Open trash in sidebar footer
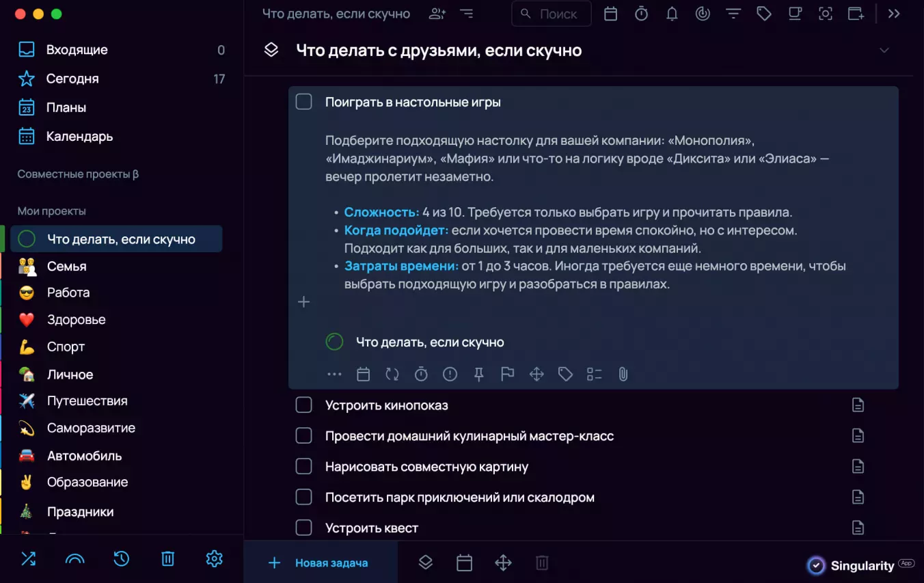 point(167,558)
